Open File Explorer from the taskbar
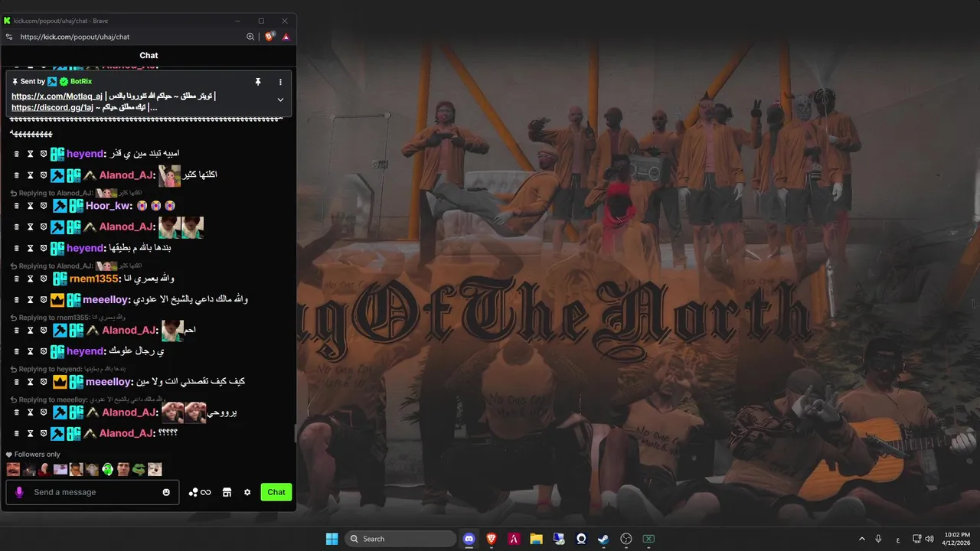This screenshot has height=551, width=980. [536, 539]
